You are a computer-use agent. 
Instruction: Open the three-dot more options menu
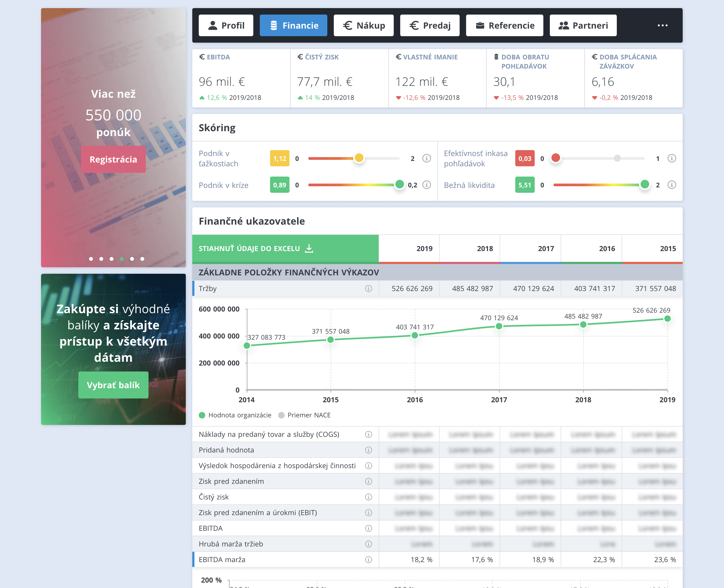[662, 25]
